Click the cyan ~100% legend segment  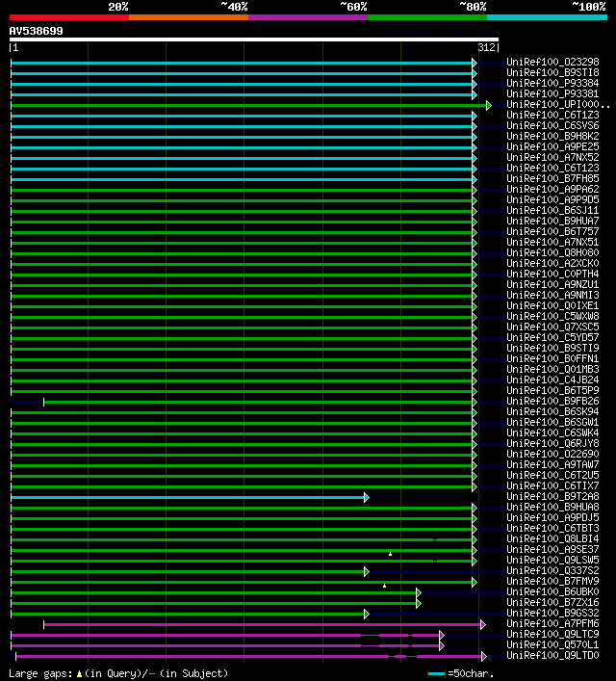546,17
